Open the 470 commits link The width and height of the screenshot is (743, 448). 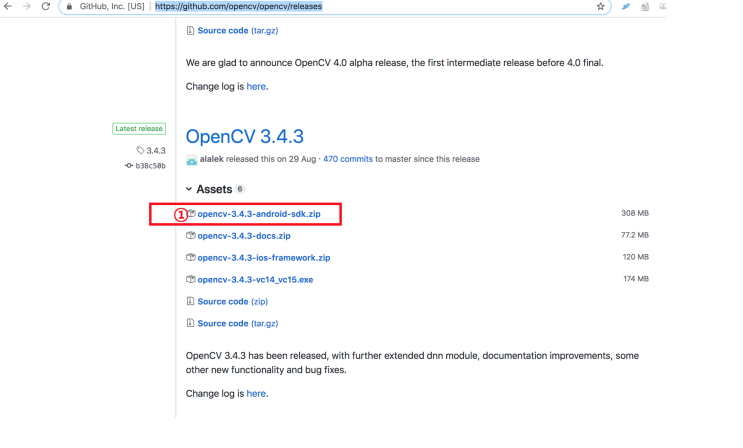(x=347, y=159)
